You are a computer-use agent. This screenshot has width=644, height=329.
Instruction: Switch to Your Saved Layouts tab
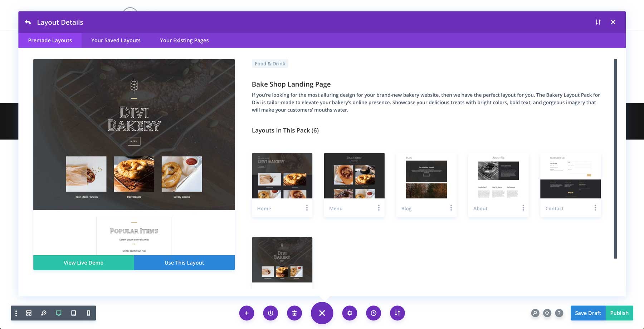[x=116, y=40]
